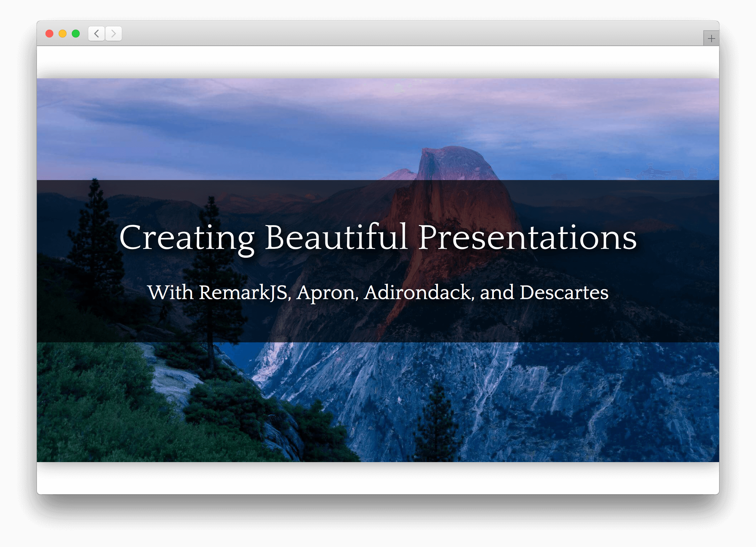
Task: Maximize the window with green button
Action: tap(76, 34)
